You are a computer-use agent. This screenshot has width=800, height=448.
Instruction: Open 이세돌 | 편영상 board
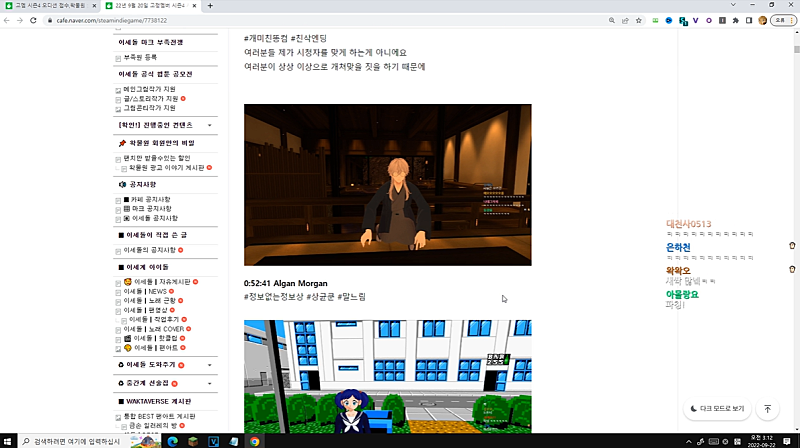pos(145,310)
